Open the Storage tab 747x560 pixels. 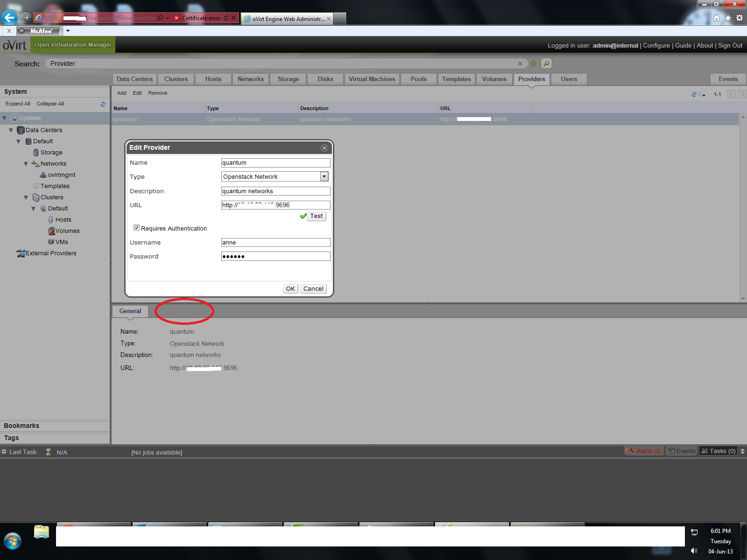coord(288,79)
